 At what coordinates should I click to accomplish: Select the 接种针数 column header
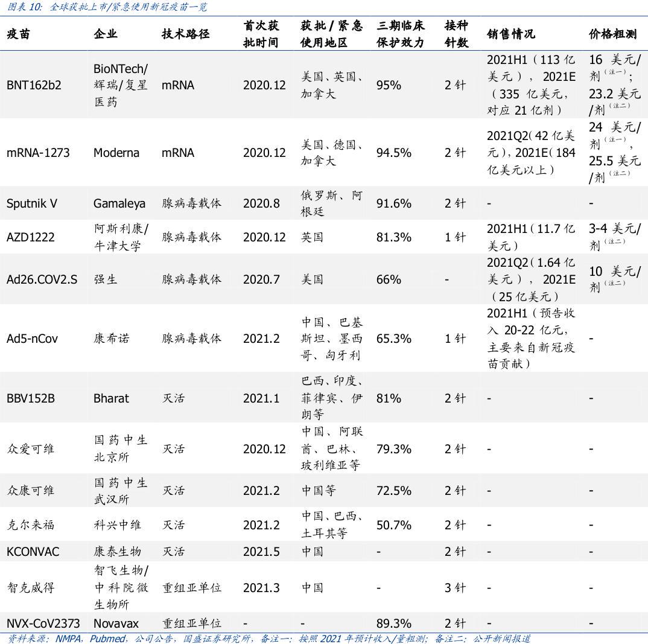(456, 34)
